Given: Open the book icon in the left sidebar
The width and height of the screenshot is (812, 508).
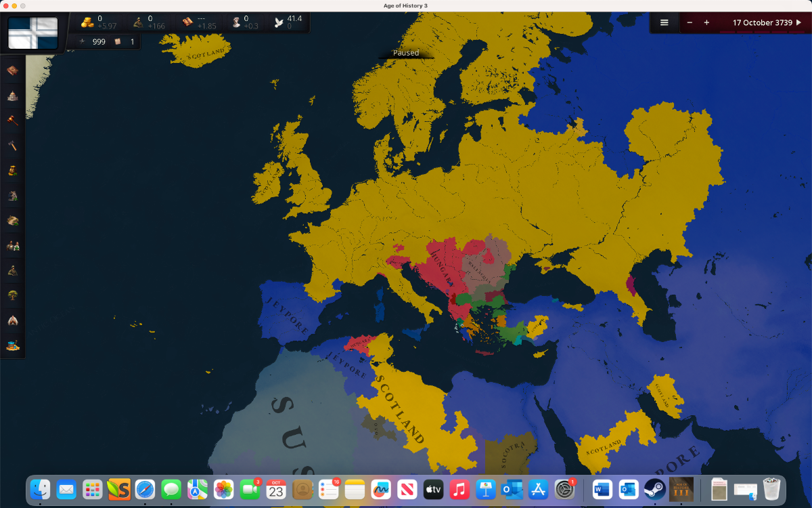Looking at the screenshot, I should point(12,70).
